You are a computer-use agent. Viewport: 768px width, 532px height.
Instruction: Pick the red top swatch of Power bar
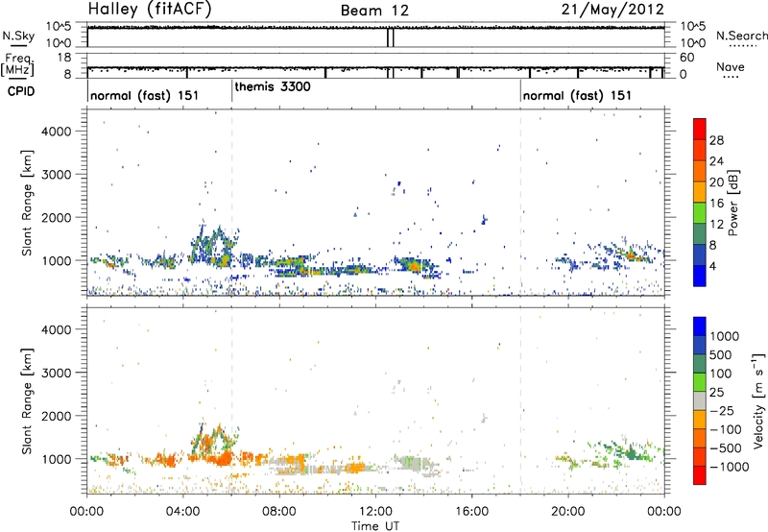click(x=700, y=129)
